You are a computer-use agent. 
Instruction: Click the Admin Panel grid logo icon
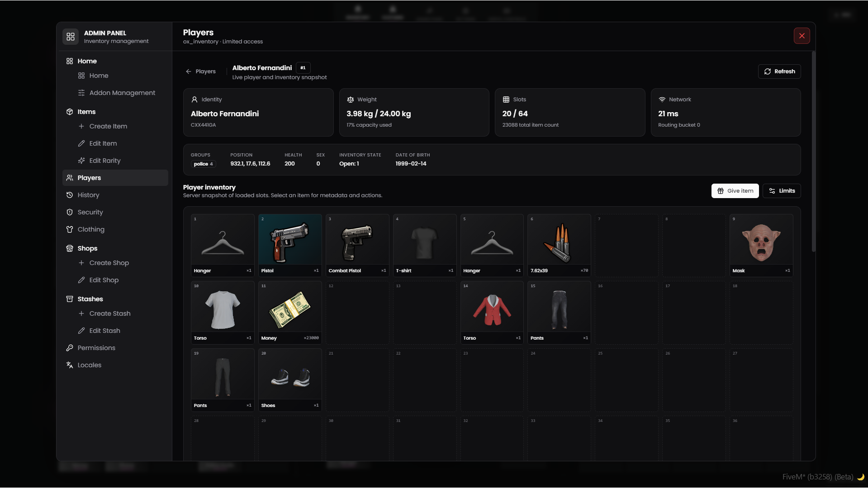tap(71, 37)
